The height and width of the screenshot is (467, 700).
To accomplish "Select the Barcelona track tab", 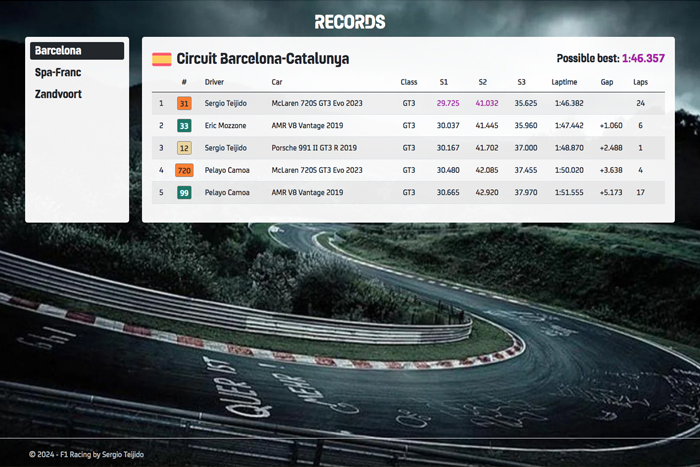I will click(77, 50).
